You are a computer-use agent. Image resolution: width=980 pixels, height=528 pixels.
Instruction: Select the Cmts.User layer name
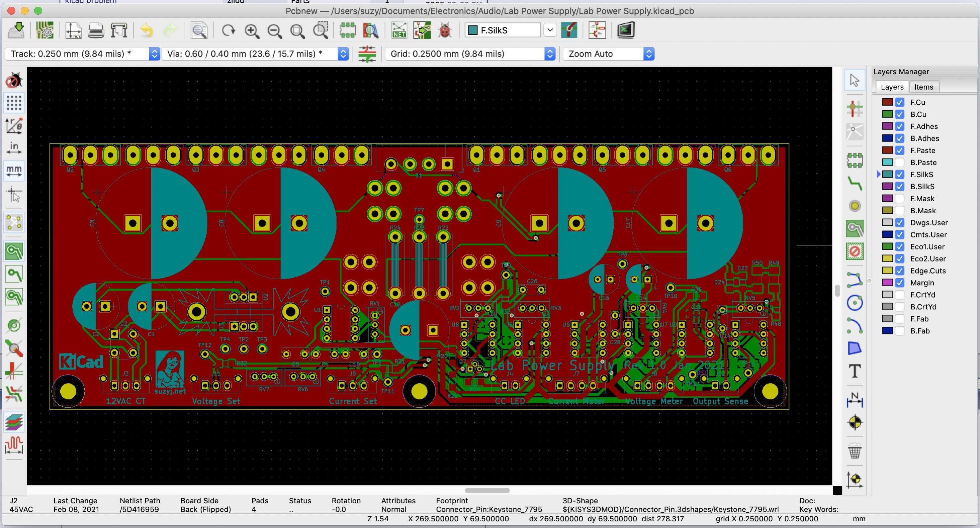(929, 234)
